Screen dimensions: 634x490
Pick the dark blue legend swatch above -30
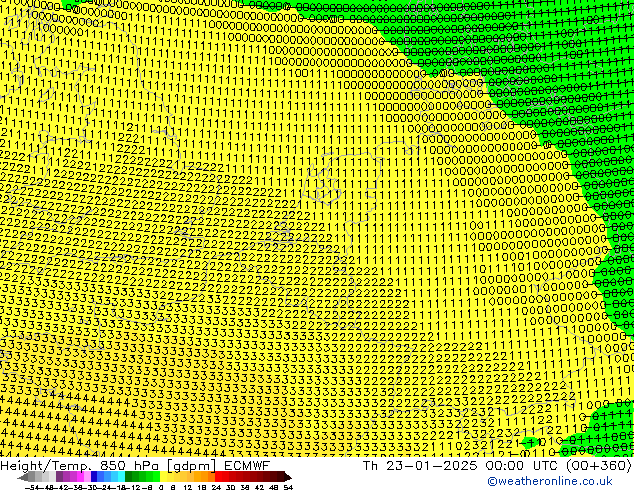[x=94, y=477]
